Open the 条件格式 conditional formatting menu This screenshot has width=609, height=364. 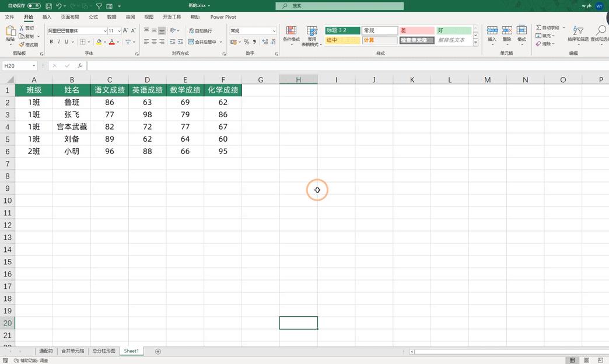[291, 34]
